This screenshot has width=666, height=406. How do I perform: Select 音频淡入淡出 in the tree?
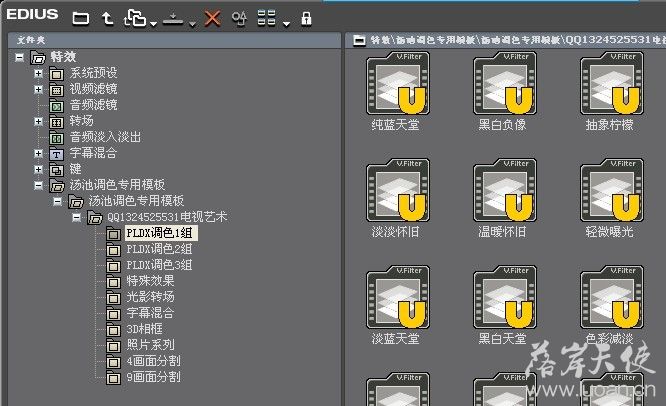105,137
